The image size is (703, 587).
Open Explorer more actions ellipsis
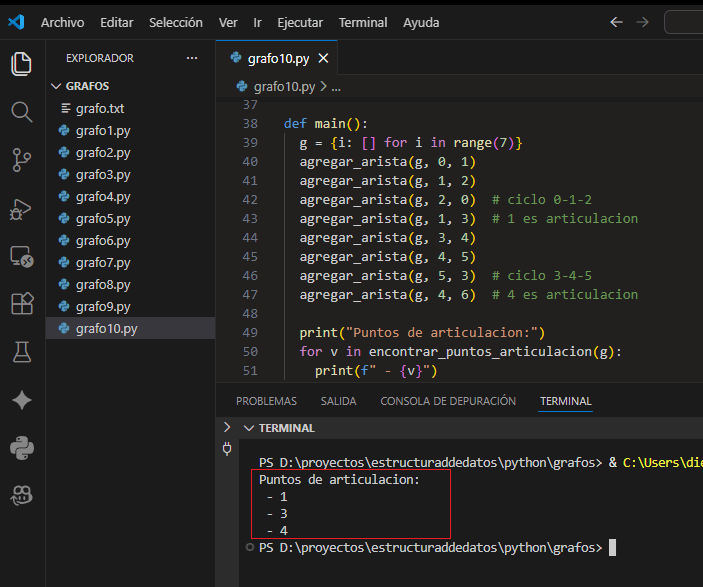(192, 58)
